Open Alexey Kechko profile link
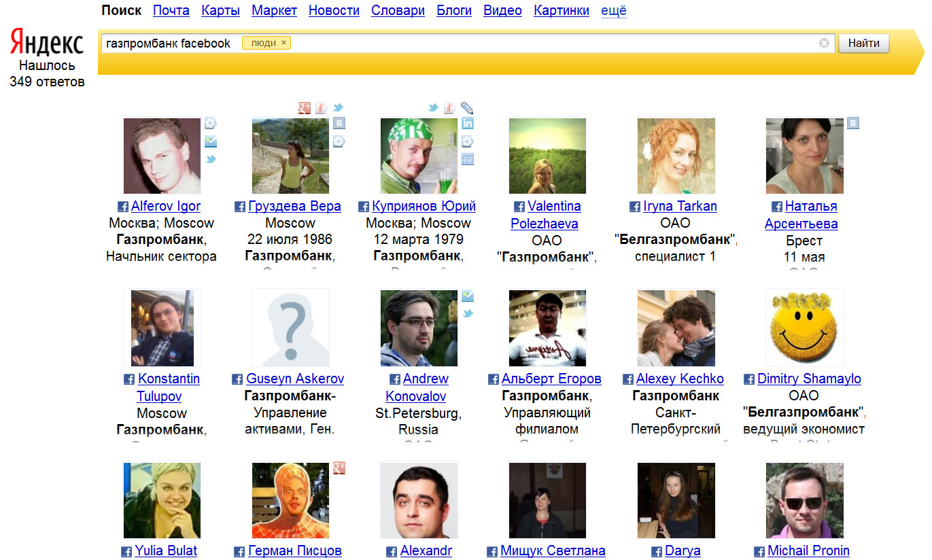This screenshot has height=560, width=932. pos(680,379)
